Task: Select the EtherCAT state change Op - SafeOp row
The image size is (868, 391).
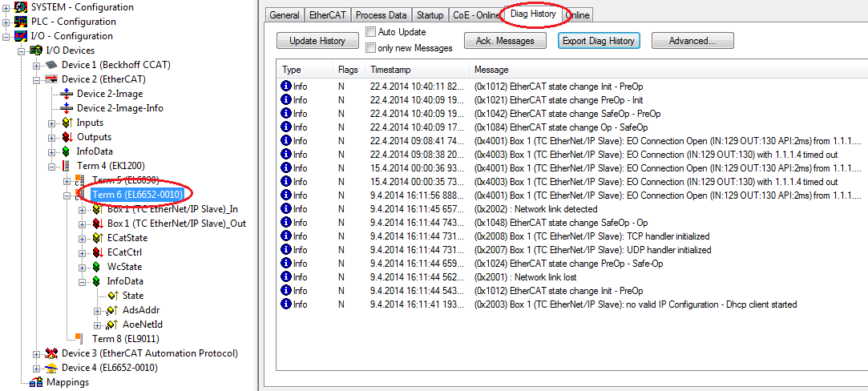Action: [x=571, y=127]
